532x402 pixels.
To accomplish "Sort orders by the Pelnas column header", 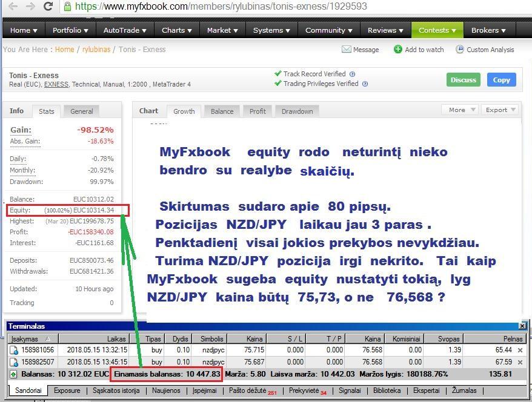I will coord(495,338).
